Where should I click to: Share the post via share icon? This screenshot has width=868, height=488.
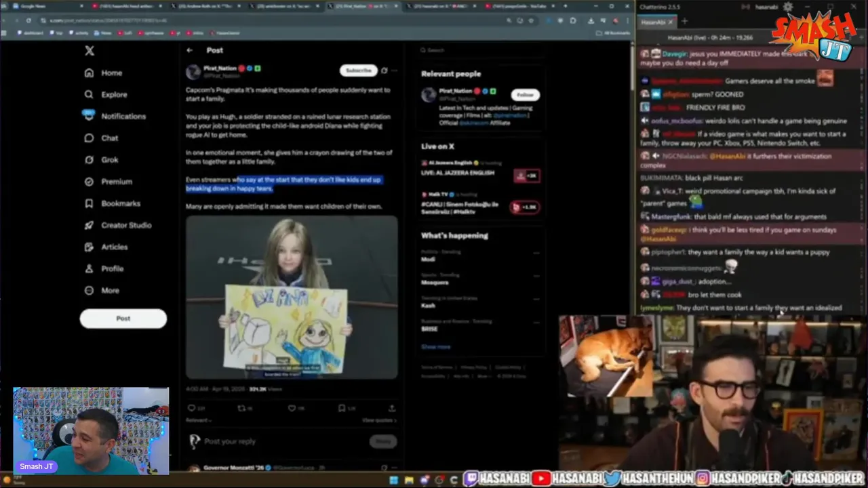tap(392, 408)
